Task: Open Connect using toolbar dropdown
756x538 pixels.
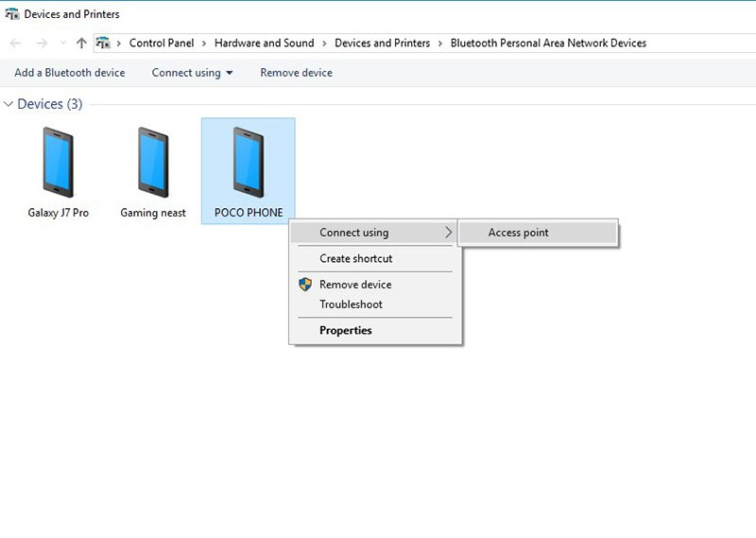Action: click(192, 73)
